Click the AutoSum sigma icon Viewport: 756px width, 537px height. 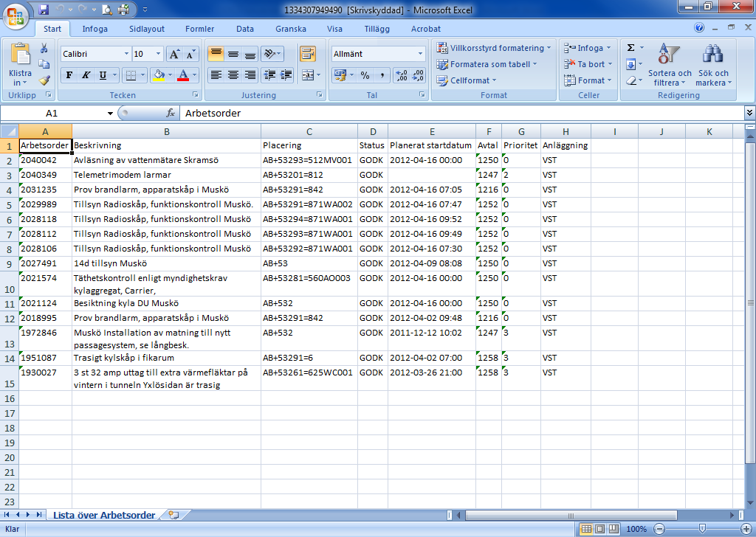pos(630,48)
